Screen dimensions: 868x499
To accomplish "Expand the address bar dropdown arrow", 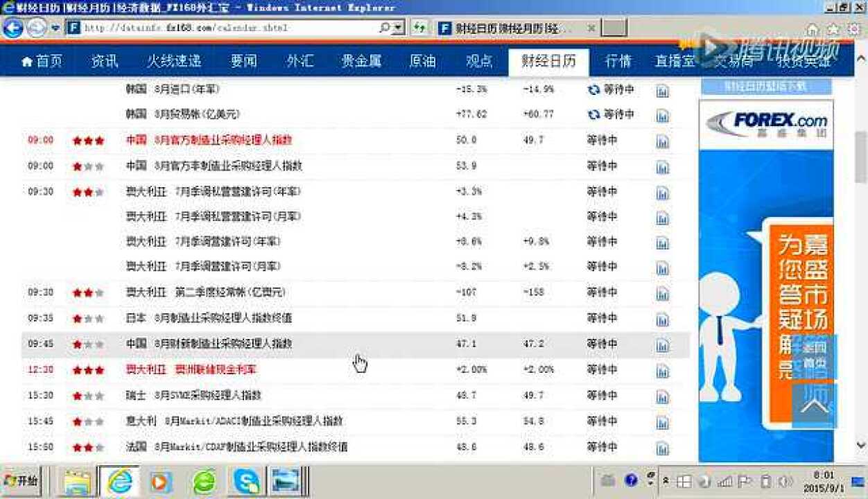I will point(398,28).
